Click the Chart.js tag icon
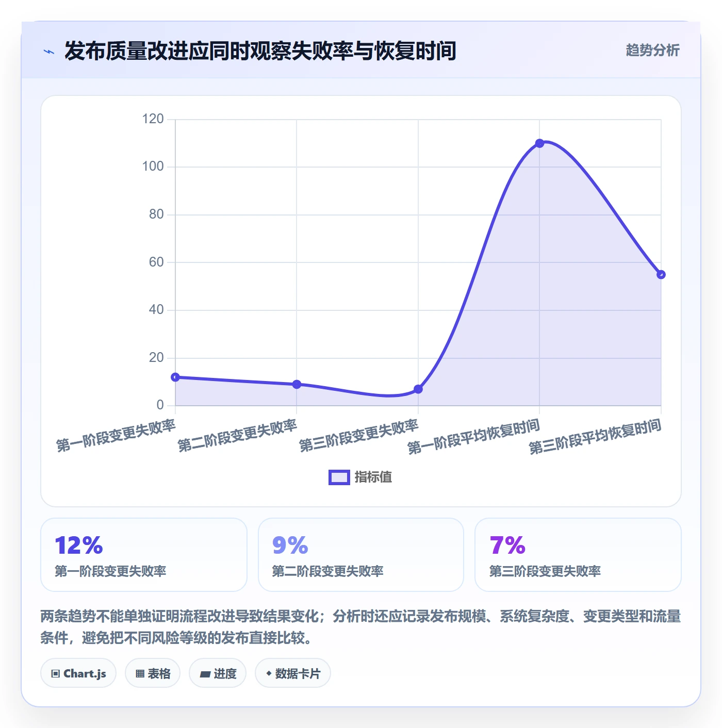 click(56, 673)
